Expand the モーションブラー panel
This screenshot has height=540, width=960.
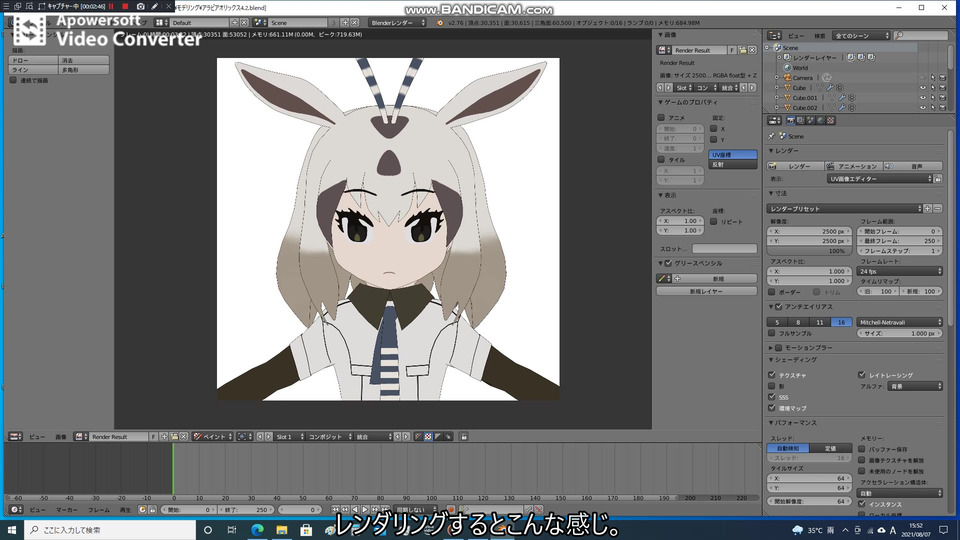(771, 348)
